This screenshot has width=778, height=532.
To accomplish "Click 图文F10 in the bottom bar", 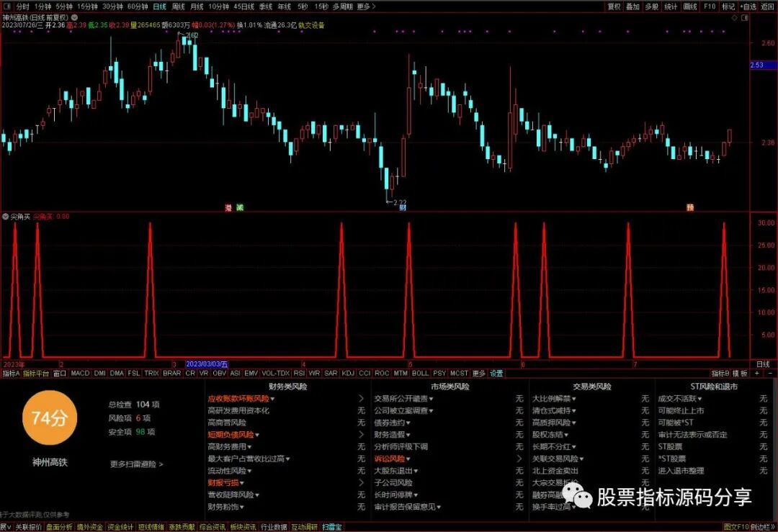I will (735, 527).
